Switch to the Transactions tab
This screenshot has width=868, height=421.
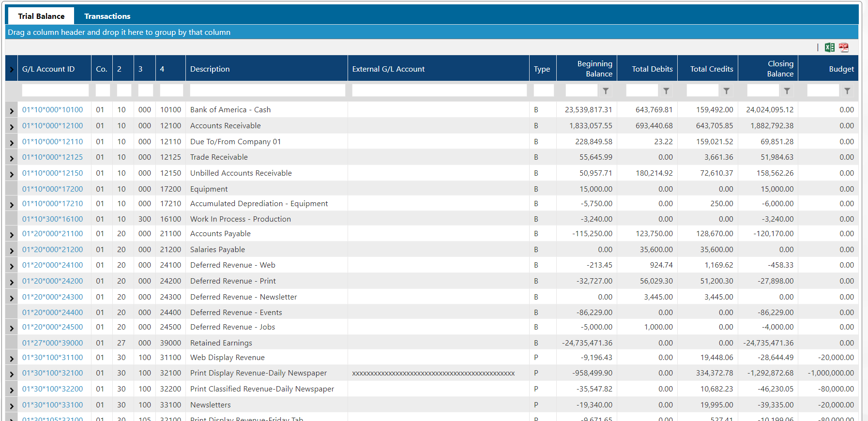click(107, 16)
